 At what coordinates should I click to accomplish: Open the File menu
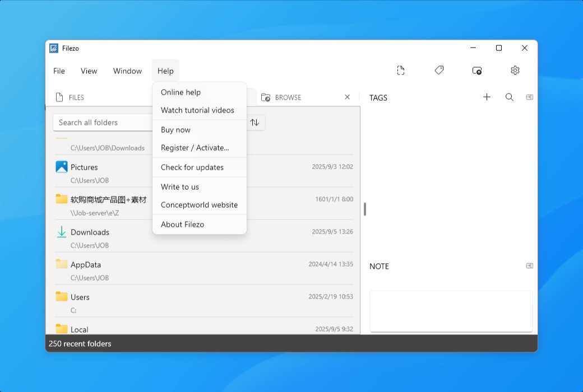(x=59, y=71)
